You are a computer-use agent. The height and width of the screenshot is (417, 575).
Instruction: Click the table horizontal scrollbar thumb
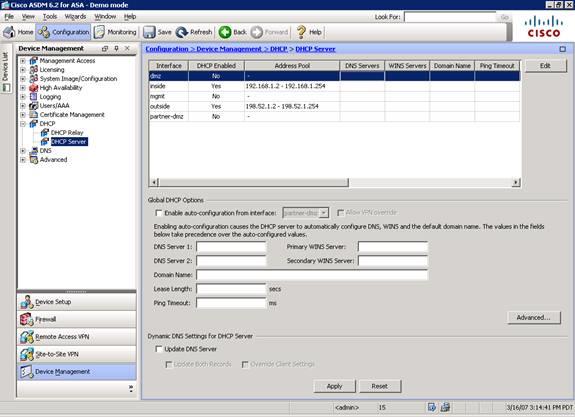coord(253,182)
